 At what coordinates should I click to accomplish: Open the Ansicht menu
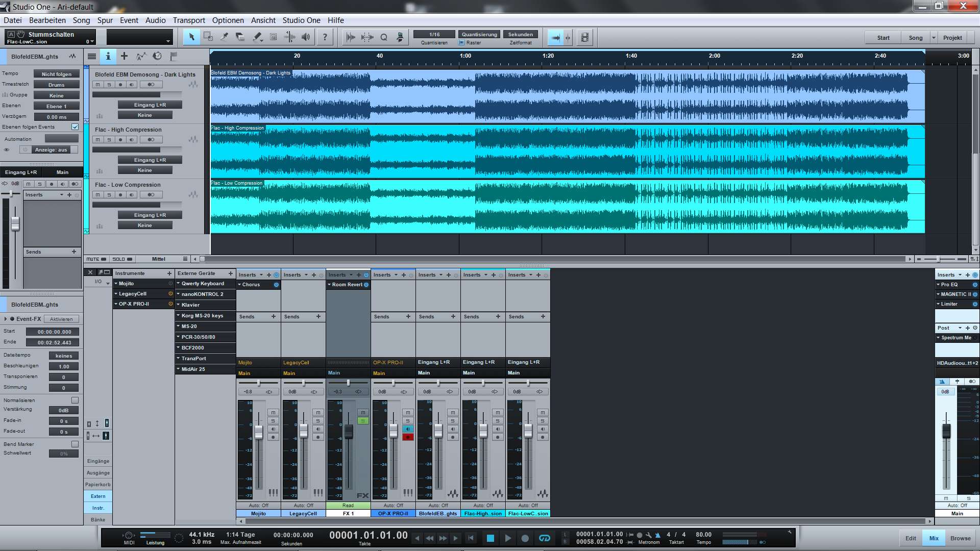[x=263, y=20]
